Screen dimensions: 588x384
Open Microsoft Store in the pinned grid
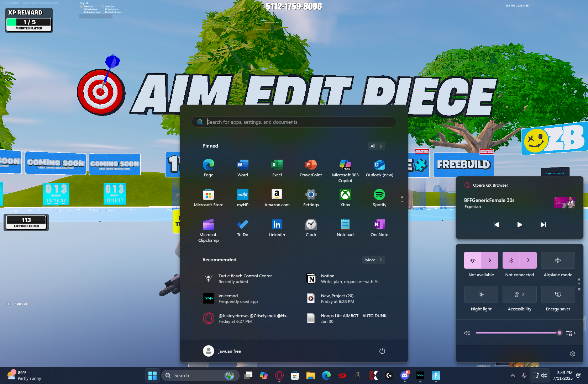pos(208,198)
